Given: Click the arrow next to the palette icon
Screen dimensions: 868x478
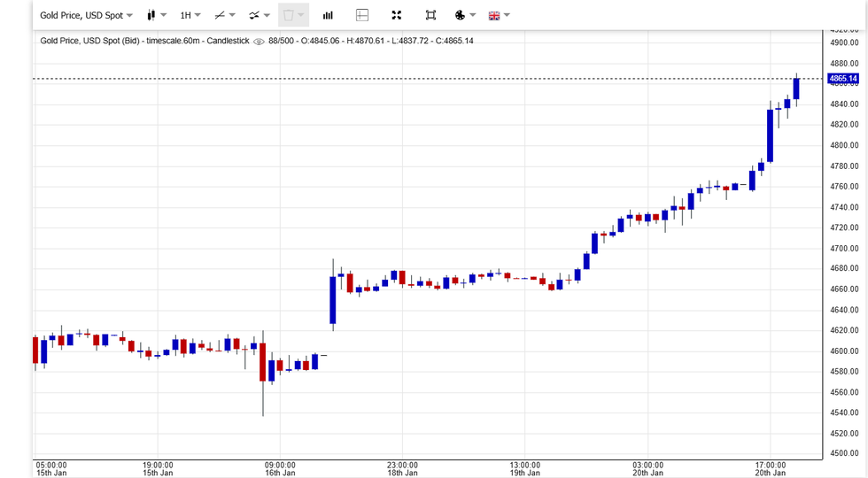Looking at the screenshot, I should pyautogui.click(x=473, y=15).
